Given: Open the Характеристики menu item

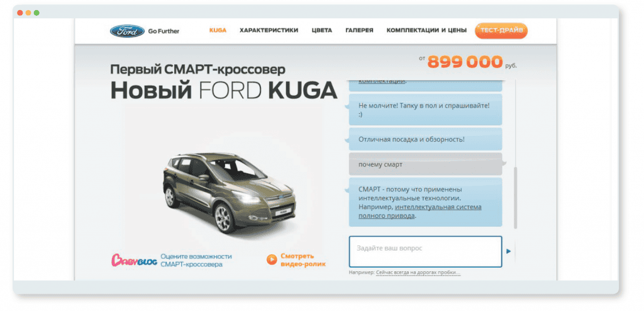Looking at the screenshot, I should (269, 30).
